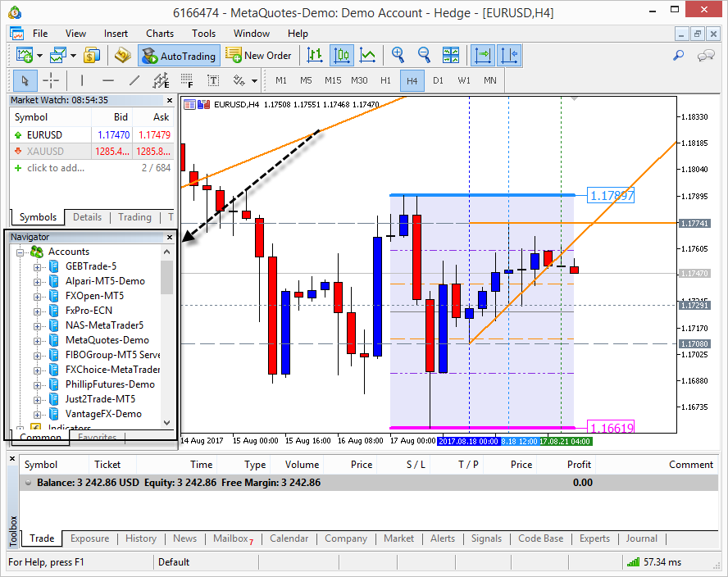Image resolution: width=728 pixels, height=577 pixels.
Task: Switch to the History tab in Toolbox
Action: click(x=140, y=538)
